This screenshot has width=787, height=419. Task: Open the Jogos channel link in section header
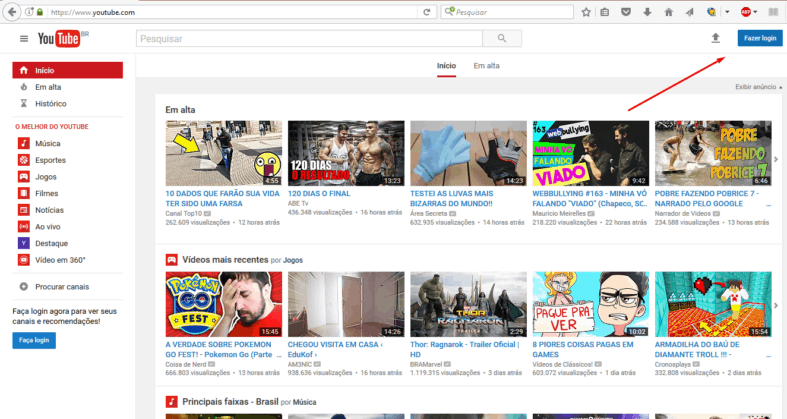(x=293, y=260)
